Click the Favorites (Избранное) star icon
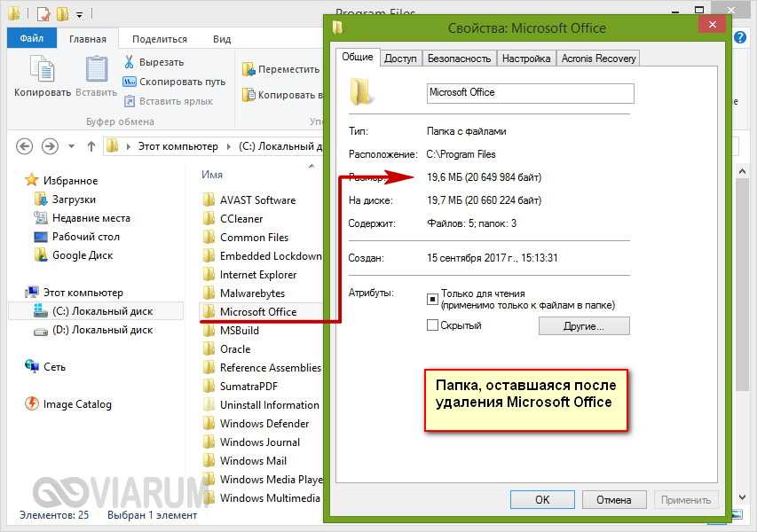Viewport: 757px width, 532px height. tap(31, 180)
